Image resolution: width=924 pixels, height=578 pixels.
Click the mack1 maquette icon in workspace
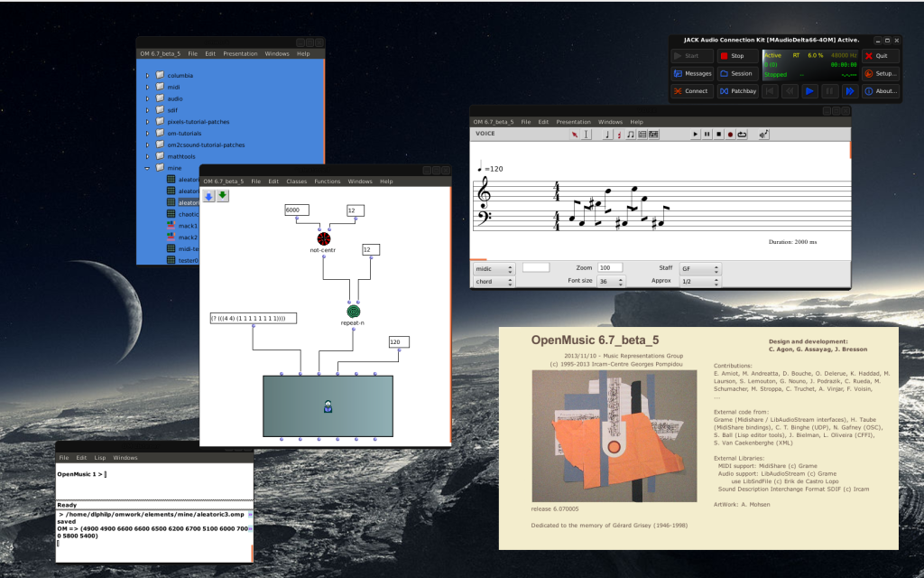coord(171,225)
